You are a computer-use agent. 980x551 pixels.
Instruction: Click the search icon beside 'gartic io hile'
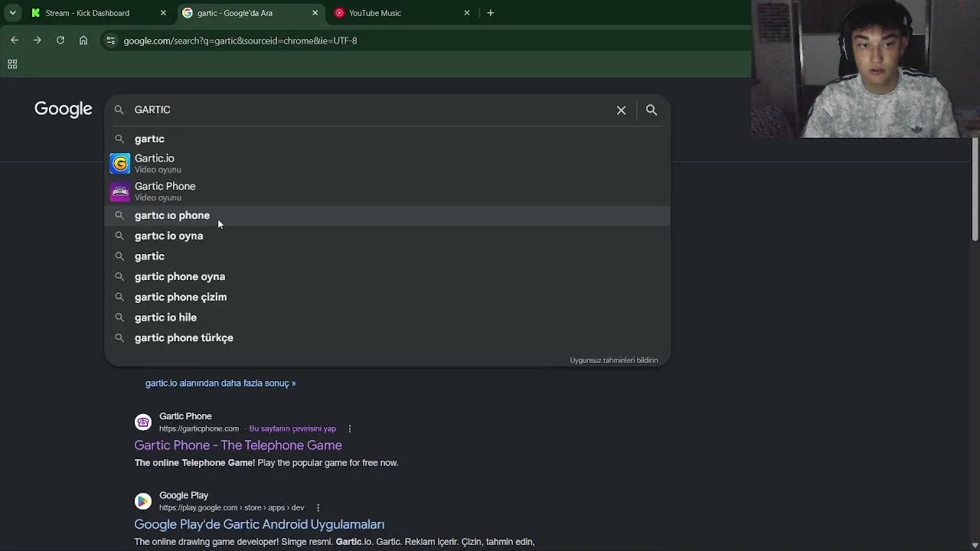(119, 318)
